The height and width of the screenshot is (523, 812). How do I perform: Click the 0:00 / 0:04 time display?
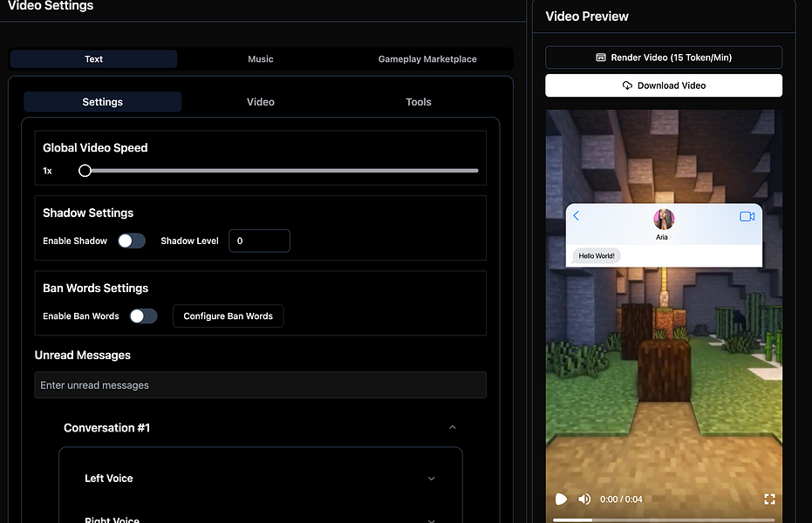(x=621, y=499)
